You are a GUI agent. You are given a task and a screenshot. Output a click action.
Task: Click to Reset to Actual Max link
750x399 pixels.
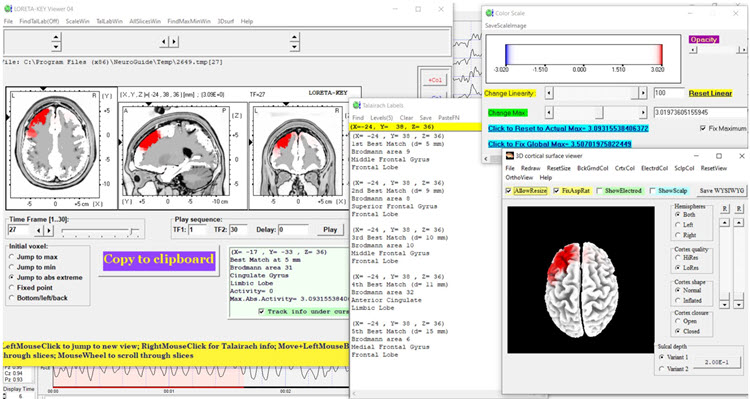pyautogui.click(x=568, y=128)
